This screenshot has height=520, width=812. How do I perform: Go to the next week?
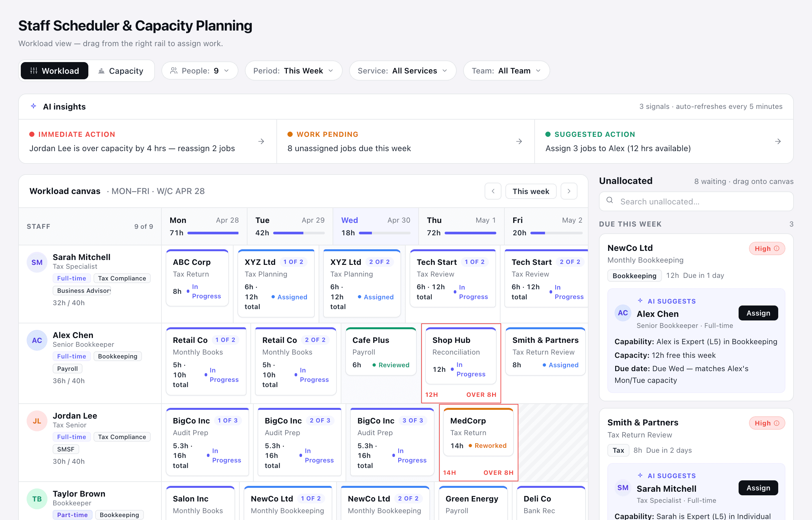569,191
